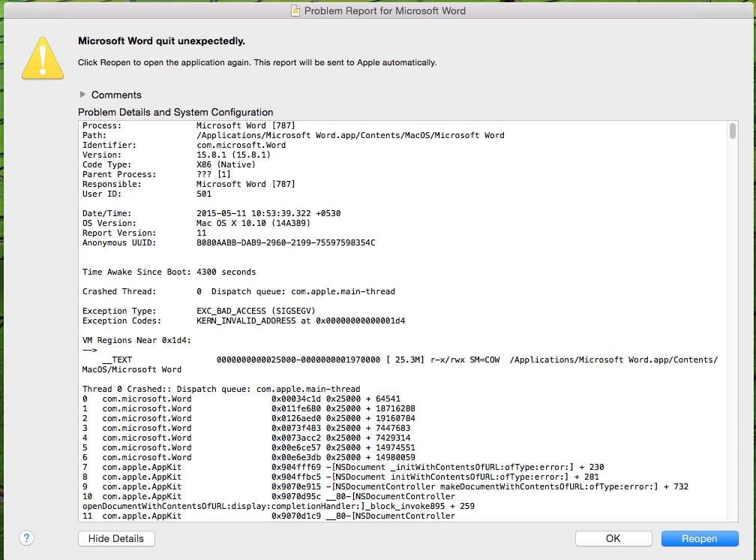Select stack frame 10 address "0x9070d95c"

click(296, 496)
